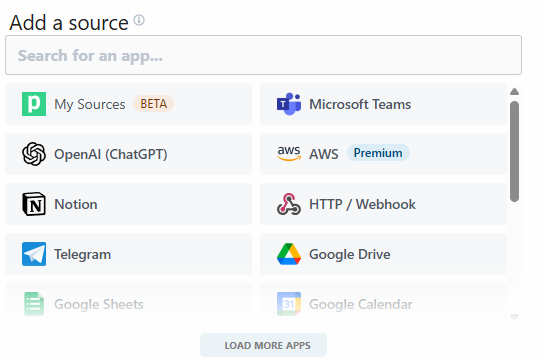Focus the Search for an app field
The image size is (546, 361).
click(x=263, y=55)
